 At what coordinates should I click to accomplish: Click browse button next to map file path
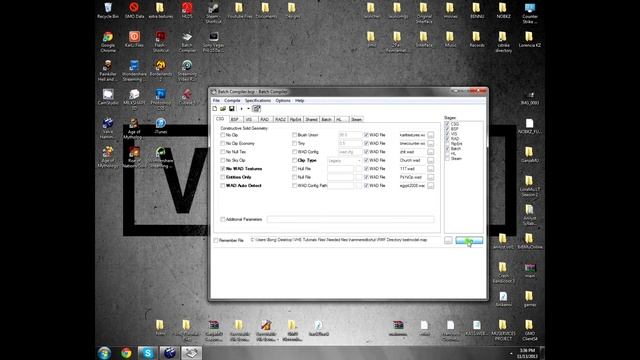(x=448, y=240)
